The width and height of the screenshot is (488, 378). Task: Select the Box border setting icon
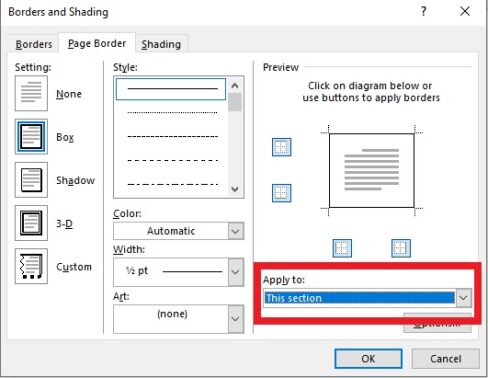click(x=31, y=137)
